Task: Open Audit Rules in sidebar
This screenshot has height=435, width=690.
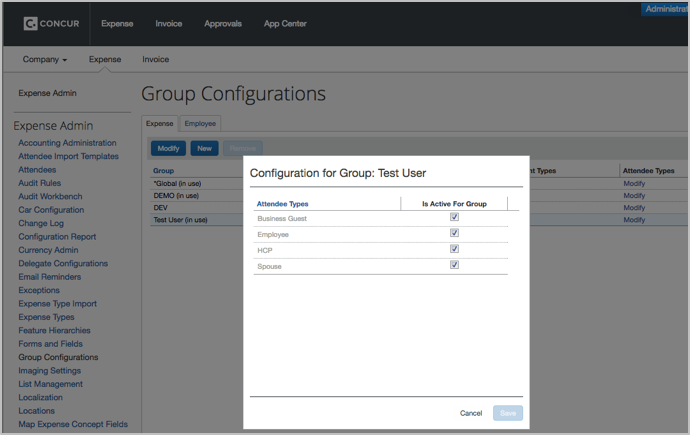Action: 39,183
